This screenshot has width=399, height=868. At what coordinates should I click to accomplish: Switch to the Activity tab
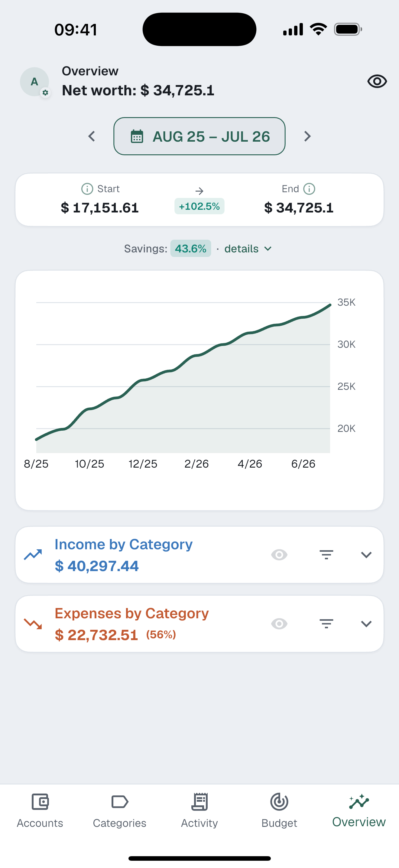tap(199, 810)
